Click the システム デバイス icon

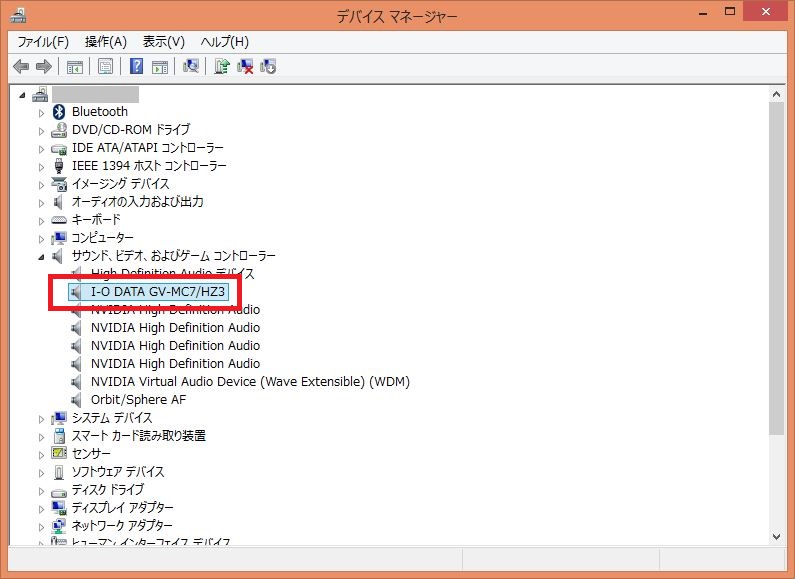pos(59,418)
